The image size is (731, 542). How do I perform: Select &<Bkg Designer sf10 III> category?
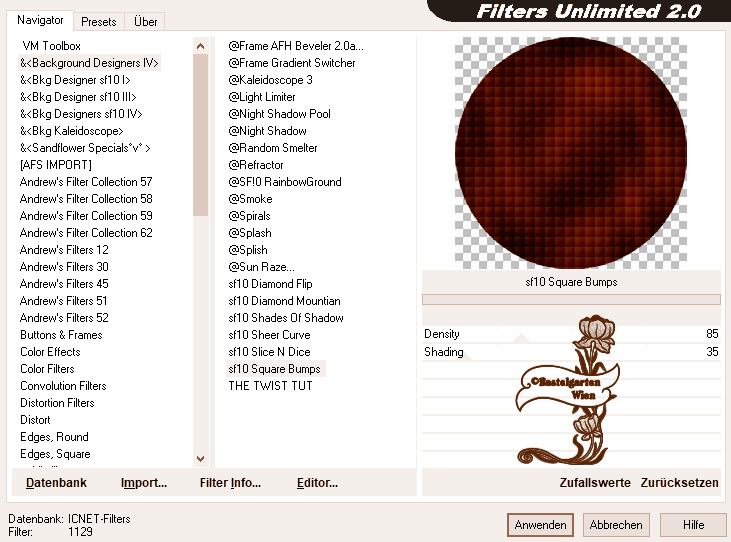[78, 97]
